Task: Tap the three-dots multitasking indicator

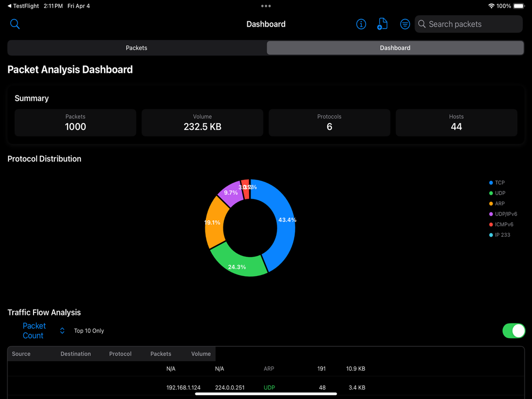Action: coord(266,6)
